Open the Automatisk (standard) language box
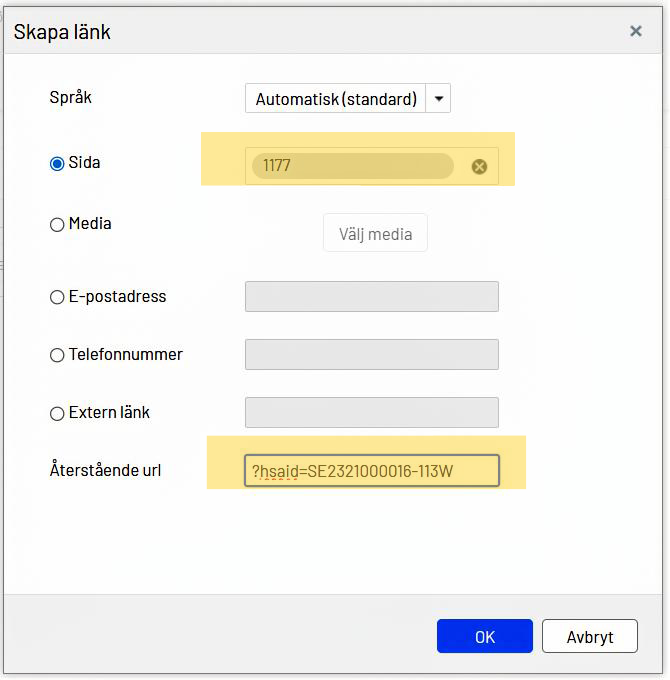The image size is (670, 680). point(336,99)
